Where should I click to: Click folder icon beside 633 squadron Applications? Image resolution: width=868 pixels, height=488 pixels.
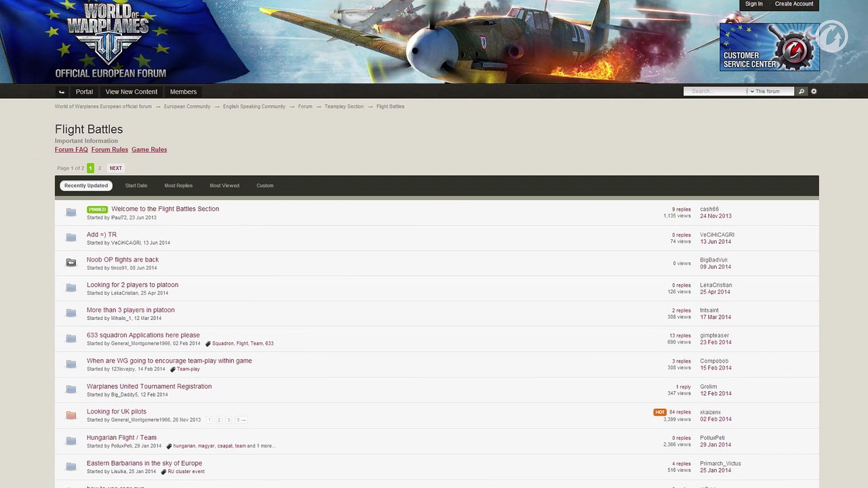pyautogui.click(x=71, y=338)
